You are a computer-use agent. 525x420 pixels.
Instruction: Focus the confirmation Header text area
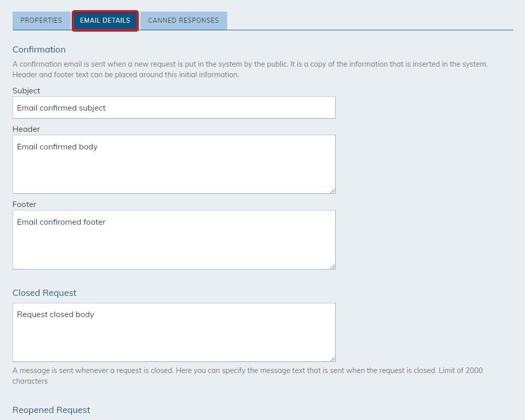click(174, 164)
